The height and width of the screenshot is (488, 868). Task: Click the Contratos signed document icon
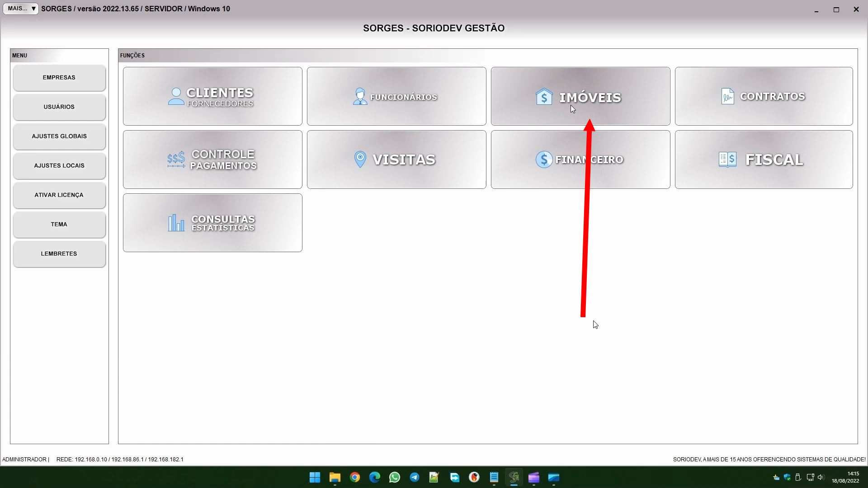(727, 96)
